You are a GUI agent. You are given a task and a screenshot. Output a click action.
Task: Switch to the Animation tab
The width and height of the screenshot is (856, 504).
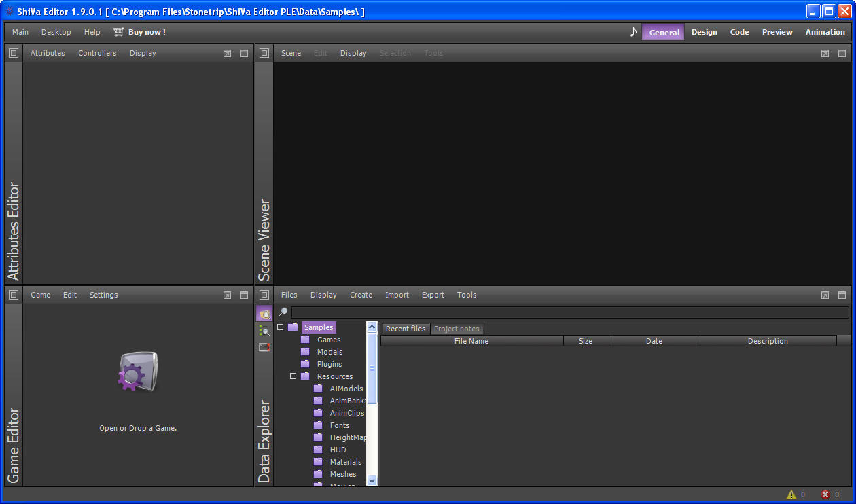825,31
